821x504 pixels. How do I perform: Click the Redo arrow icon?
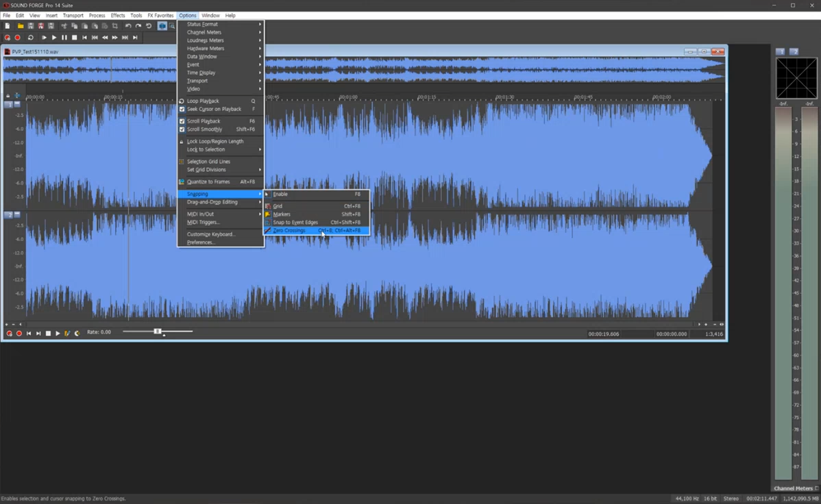coord(138,25)
